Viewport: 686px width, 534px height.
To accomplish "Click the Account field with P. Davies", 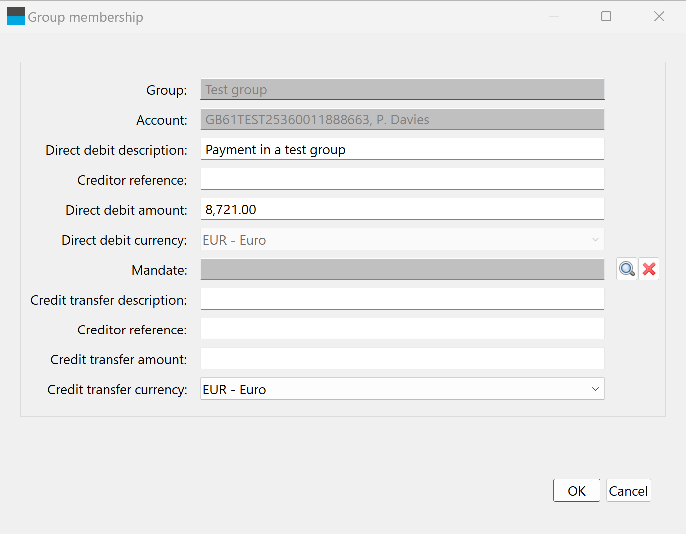I will tap(402, 120).
